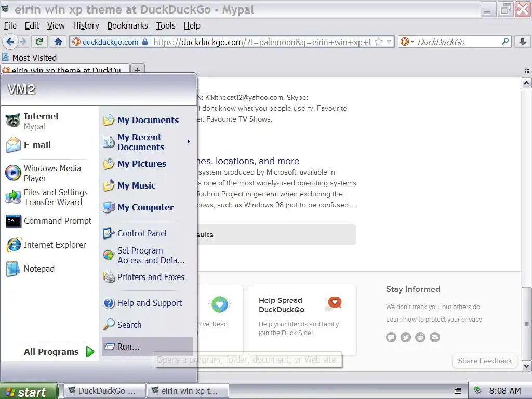Open the URL bar history dropdown arrow
This screenshot has width=532, height=399.
389,42
